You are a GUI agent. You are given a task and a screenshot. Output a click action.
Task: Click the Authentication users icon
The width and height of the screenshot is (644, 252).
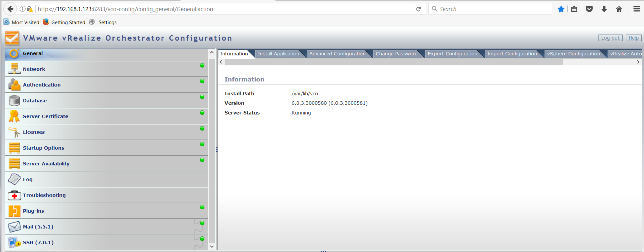[14, 85]
